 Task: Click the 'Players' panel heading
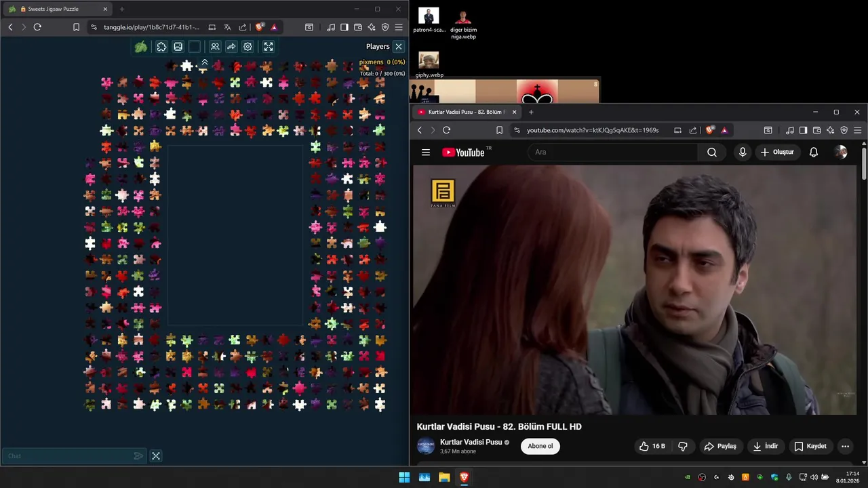(x=378, y=47)
